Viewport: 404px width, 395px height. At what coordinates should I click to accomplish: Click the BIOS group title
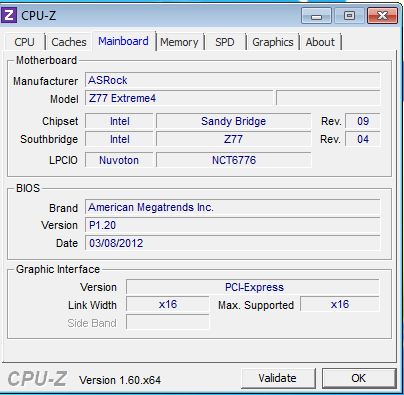28,188
